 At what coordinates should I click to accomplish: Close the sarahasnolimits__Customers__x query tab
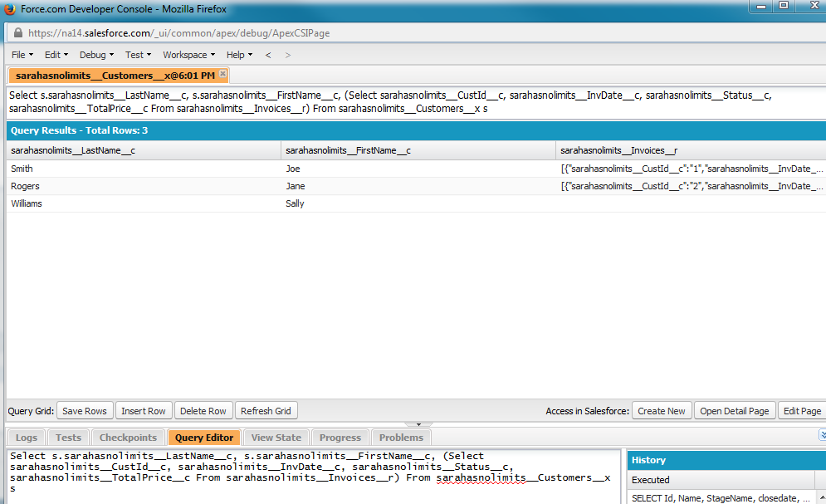(222, 75)
